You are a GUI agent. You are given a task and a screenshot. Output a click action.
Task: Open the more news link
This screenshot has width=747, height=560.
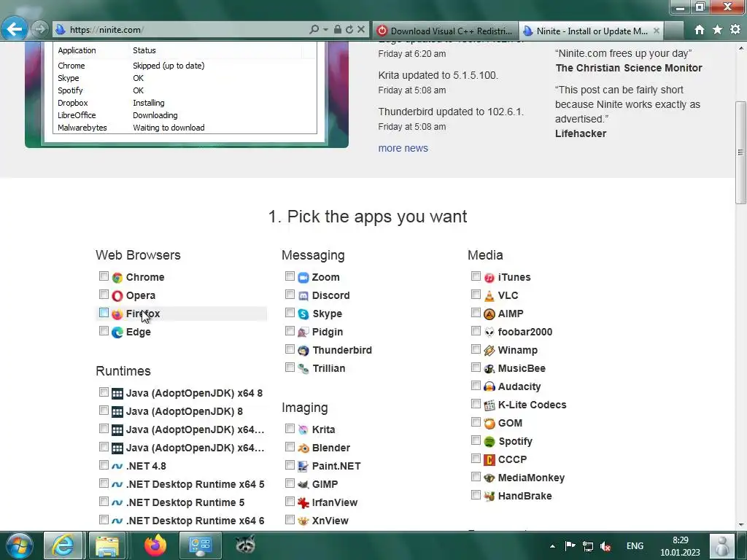(x=403, y=149)
